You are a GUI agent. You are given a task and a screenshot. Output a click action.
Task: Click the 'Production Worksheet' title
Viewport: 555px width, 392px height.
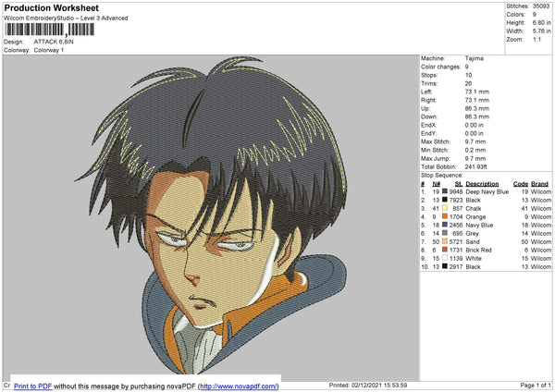tap(51, 7)
